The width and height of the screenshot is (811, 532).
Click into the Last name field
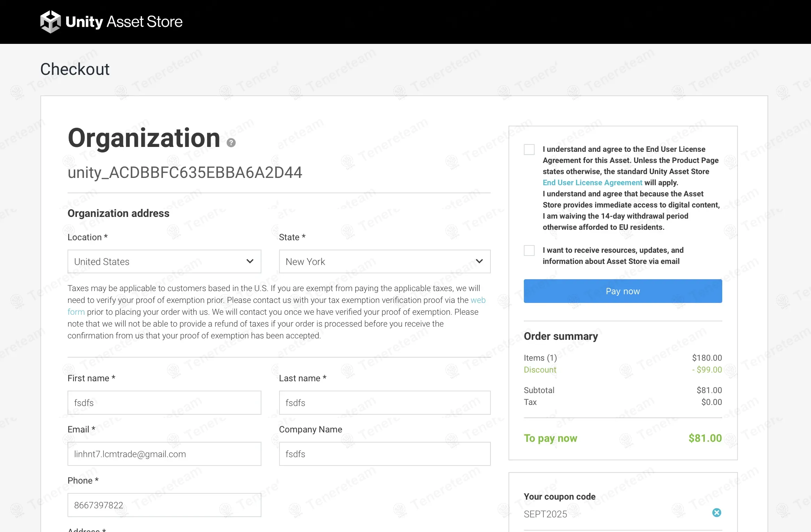coord(385,402)
